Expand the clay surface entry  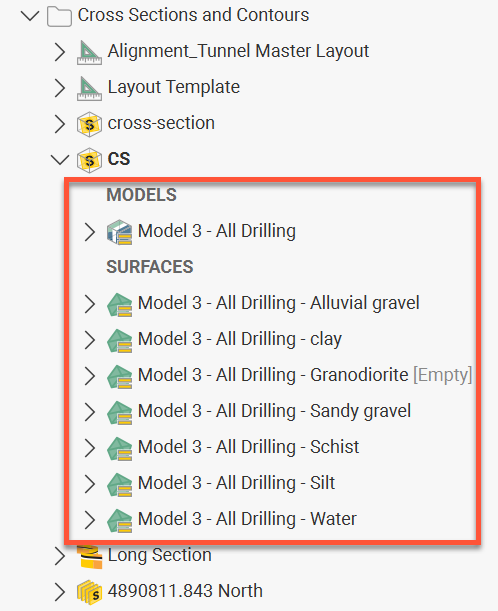click(x=90, y=340)
